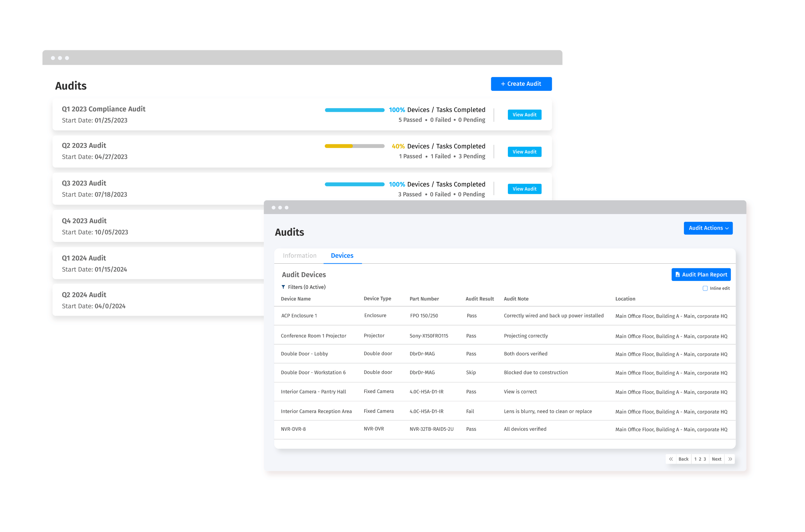Click the document icon inside Audit Plan Report button
This screenshot has height=532, width=805.
coord(678,274)
